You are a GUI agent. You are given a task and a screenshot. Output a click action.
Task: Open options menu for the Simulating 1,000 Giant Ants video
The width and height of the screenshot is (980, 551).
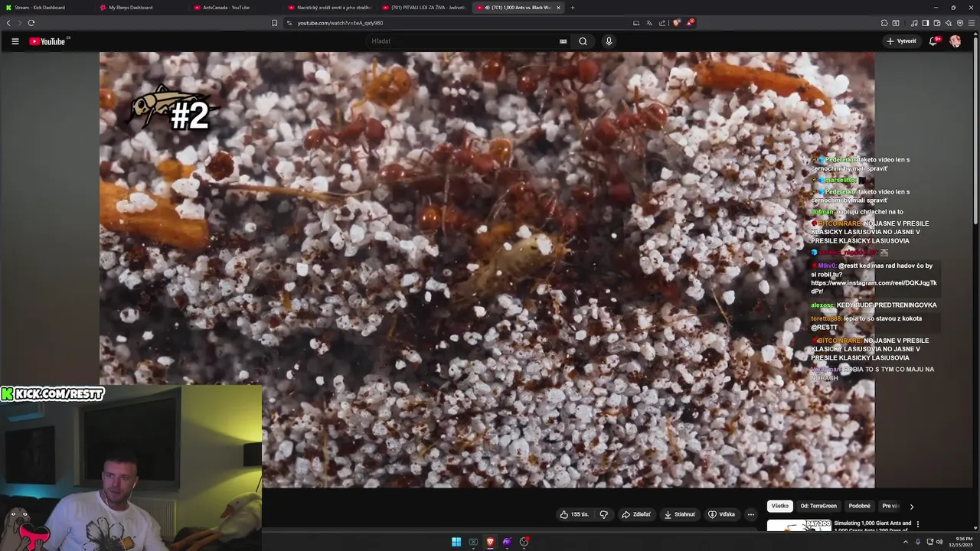click(917, 524)
